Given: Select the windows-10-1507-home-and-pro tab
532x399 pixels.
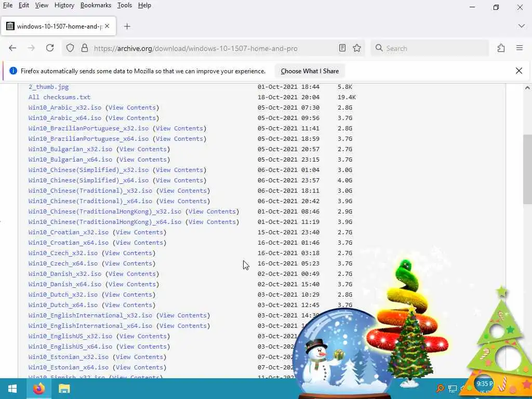Looking at the screenshot, I should tap(58, 26).
